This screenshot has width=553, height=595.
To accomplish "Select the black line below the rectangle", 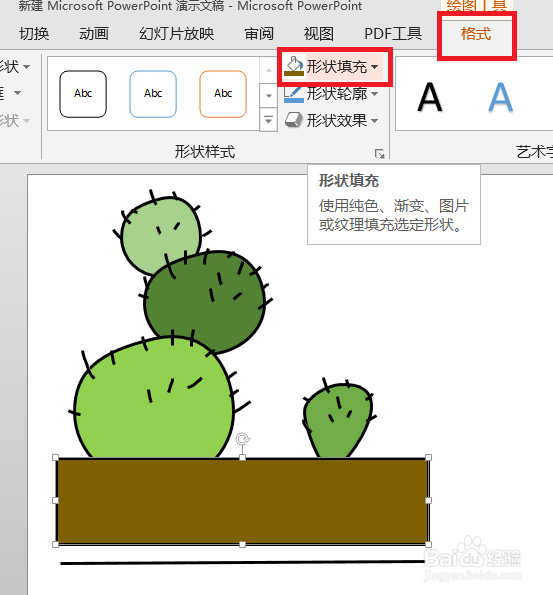I will click(x=242, y=562).
